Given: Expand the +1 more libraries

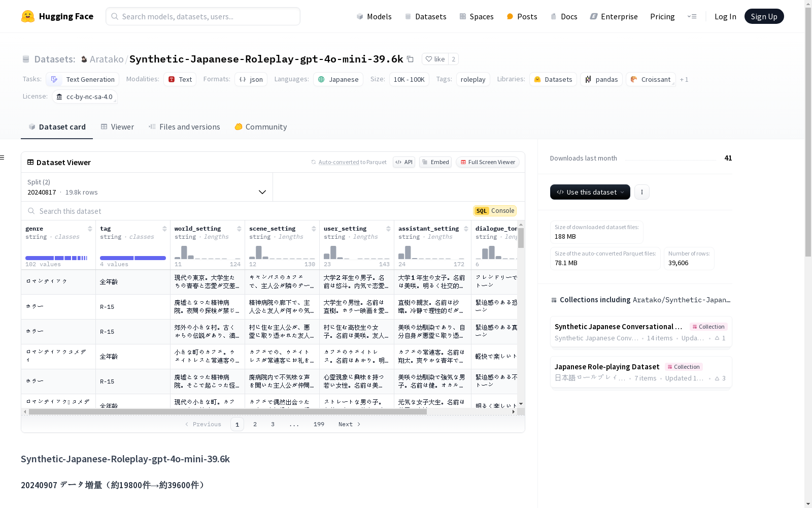Looking at the screenshot, I should point(684,79).
